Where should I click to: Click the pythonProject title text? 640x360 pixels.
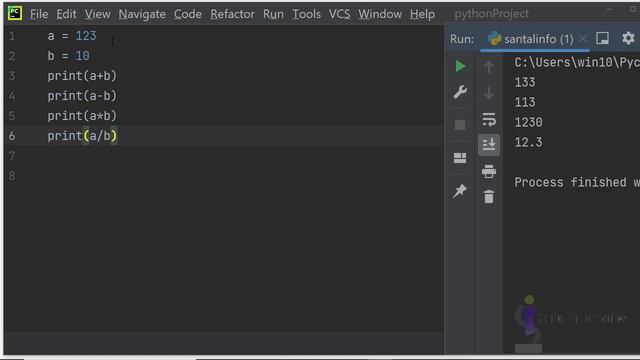(x=491, y=14)
